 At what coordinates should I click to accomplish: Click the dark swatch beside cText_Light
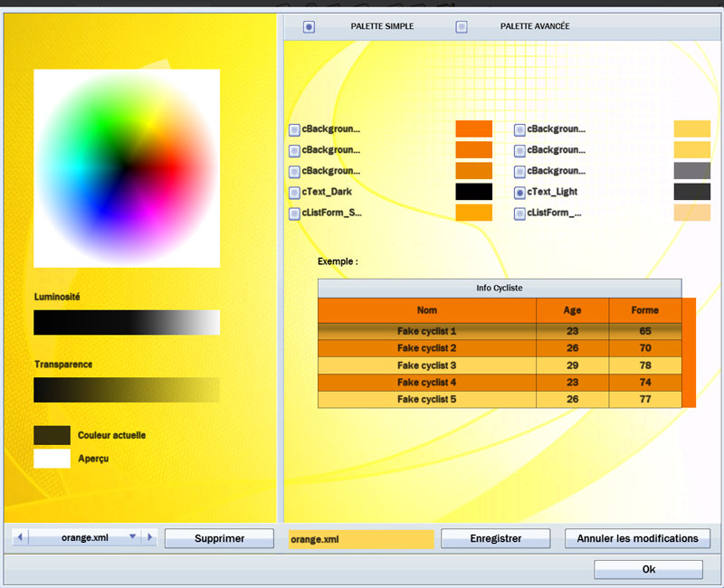[x=691, y=192]
